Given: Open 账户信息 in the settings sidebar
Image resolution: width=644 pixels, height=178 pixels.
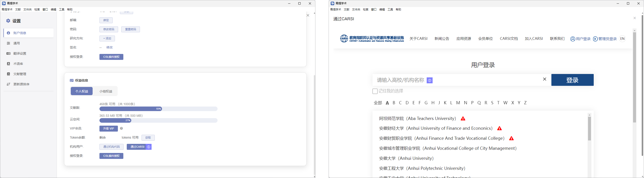Looking at the screenshot, I should click(28, 33).
